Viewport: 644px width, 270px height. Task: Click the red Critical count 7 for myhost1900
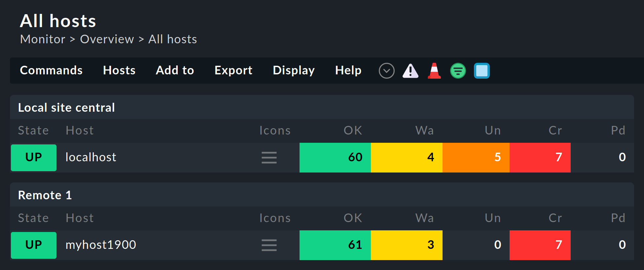(x=540, y=245)
